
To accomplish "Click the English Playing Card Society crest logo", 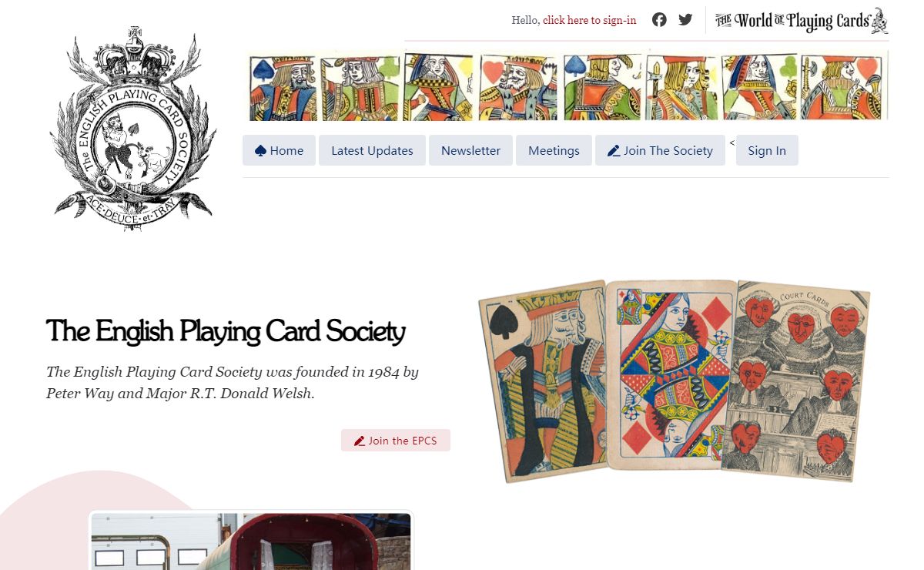I will (x=133, y=129).
